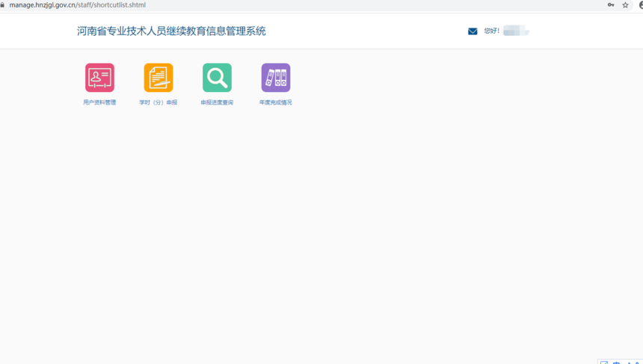The height and width of the screenshot is (364, 643).
Task: Bookmark this page with the star icon
Action: (x=625, y=5)
